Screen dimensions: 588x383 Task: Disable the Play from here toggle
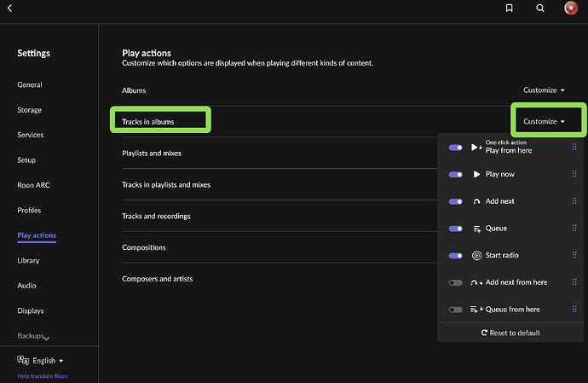point(455,148)
